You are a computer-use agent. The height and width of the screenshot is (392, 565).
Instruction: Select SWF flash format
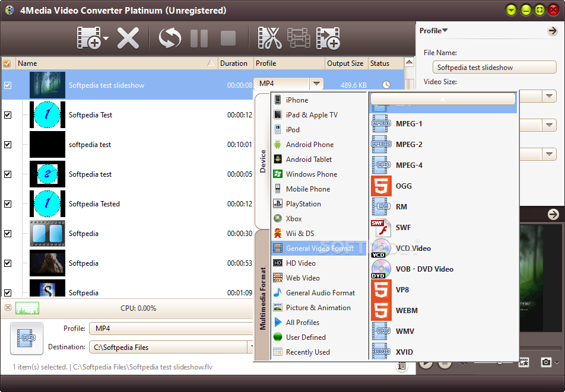443,228
